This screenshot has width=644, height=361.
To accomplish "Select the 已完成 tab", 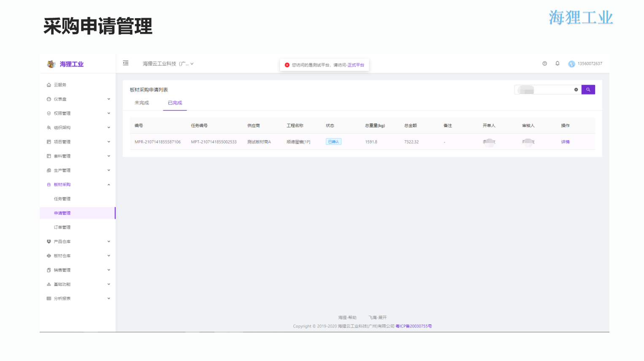I will pos(175,103).
